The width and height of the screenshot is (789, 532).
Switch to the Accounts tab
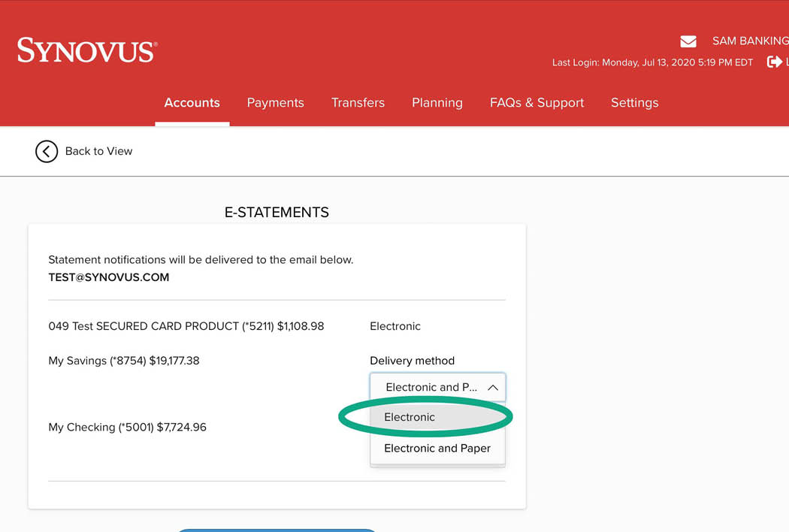pos(192,103)
